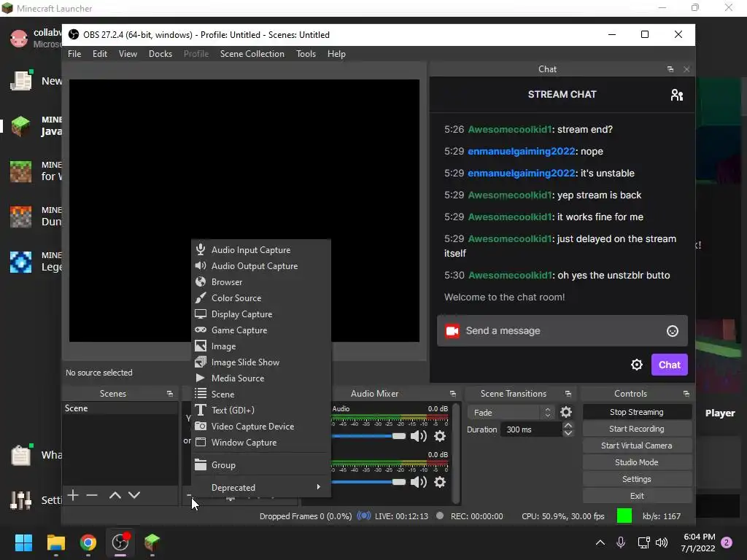Viewport: 747px width, 560px height.
Task: Enable Studio Mode
Action: [x=636, y=462]
